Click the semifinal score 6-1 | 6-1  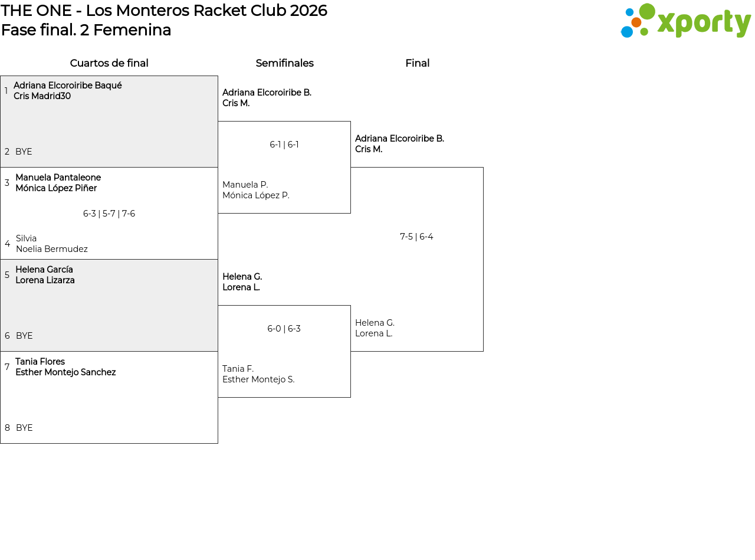[x=284, y=145]
